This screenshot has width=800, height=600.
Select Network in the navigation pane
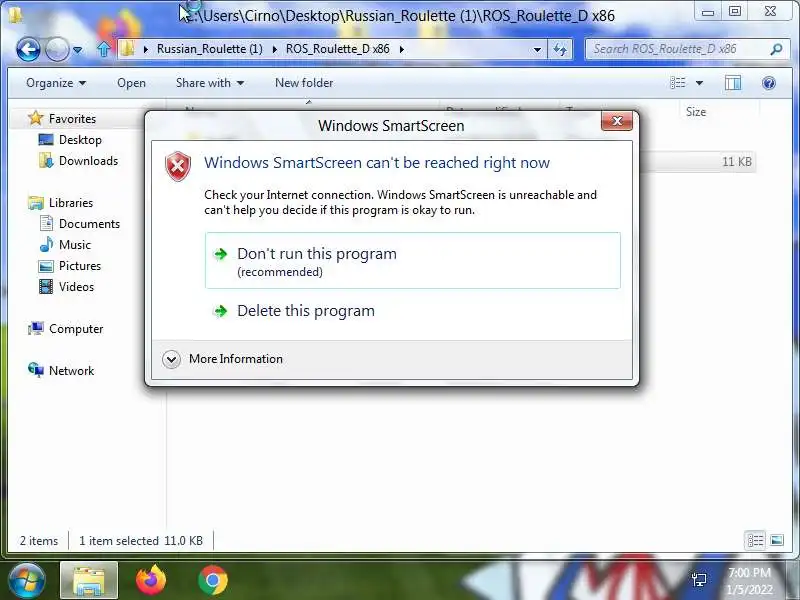71,370
